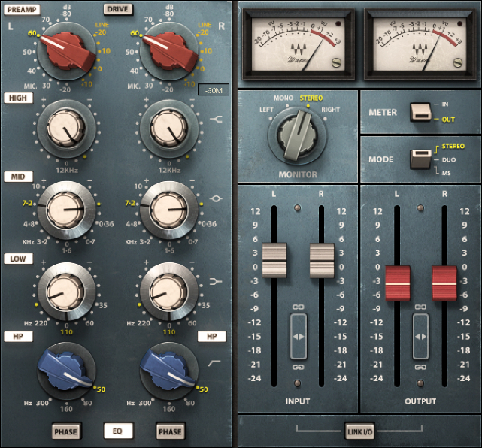
Task: Click the top LED between INPUT faders
Action: point(297,208)
